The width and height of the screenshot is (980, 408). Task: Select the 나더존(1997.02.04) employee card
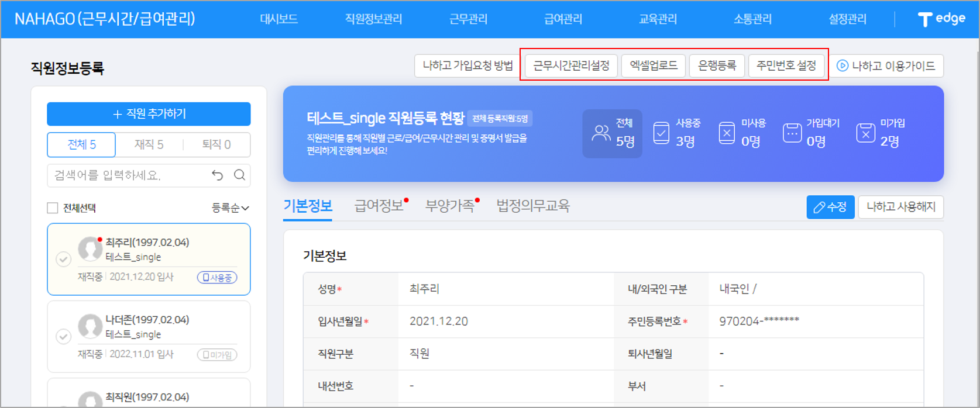[x=149, y=337]
